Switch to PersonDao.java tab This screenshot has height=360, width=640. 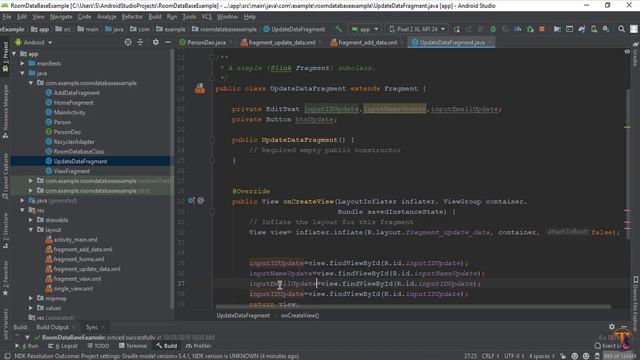(206, 42)
